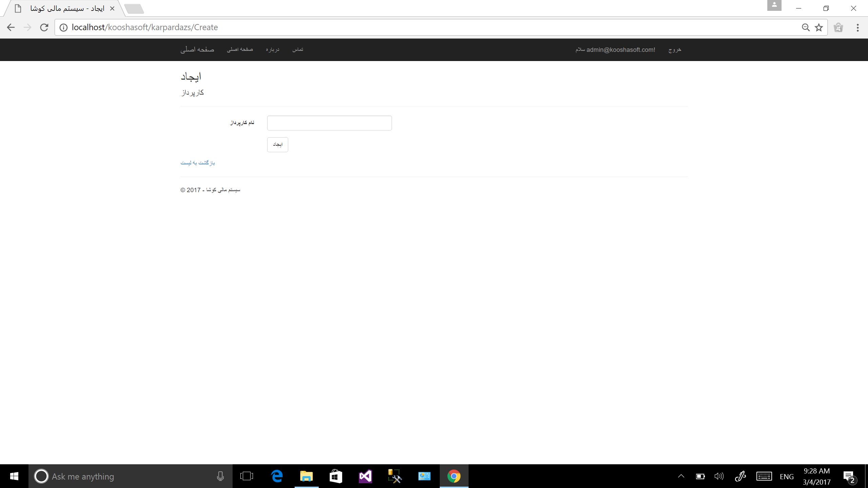Click the zoom magnifier icon in address bar

pyautogui.click(x=806, y=27)
